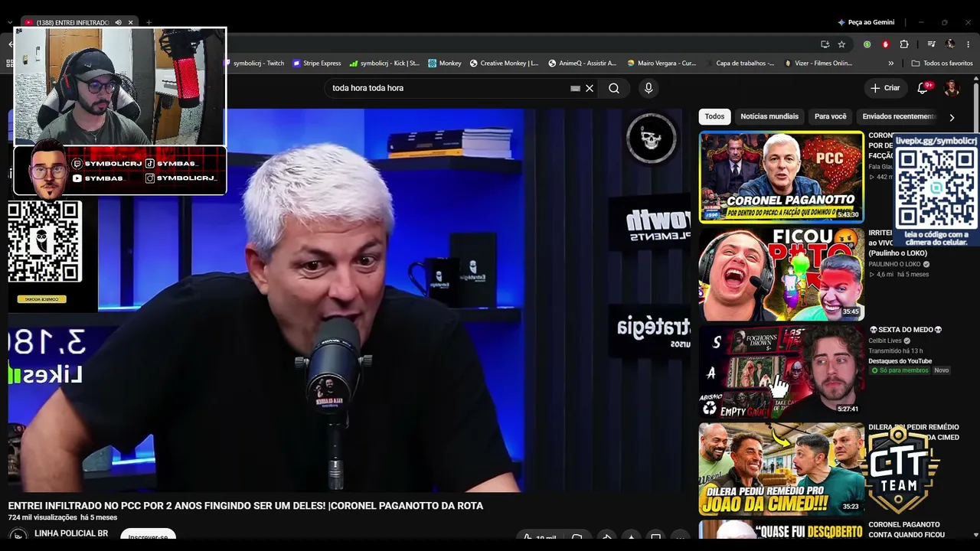
Task: Open the Monkey bookmark
Action: point(445,64)
